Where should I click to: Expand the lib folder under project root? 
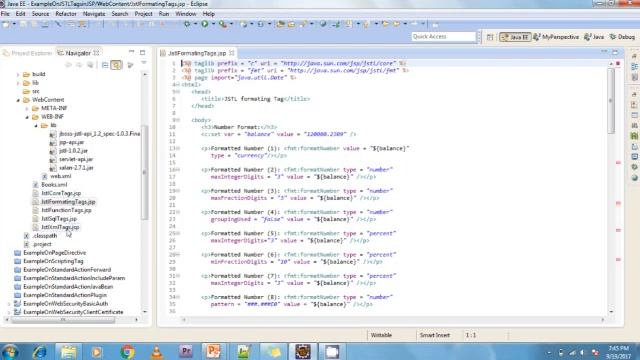(18, 83)
